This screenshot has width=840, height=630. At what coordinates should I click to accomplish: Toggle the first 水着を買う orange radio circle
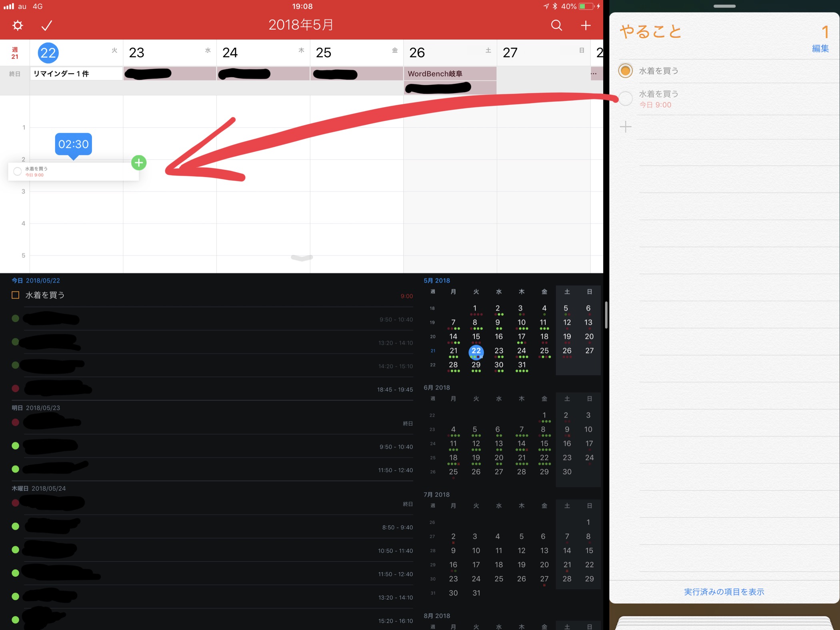pyautogui.click(x=625, y=71)
